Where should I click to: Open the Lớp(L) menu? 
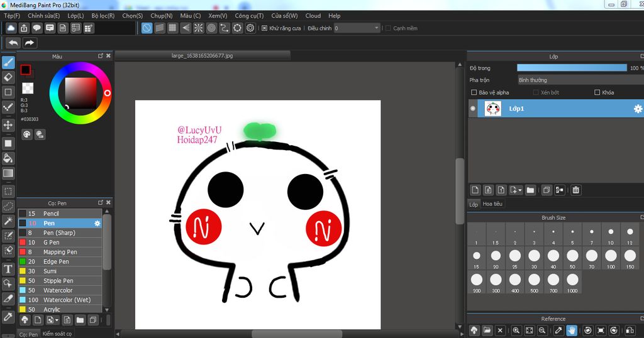point(75,16)
